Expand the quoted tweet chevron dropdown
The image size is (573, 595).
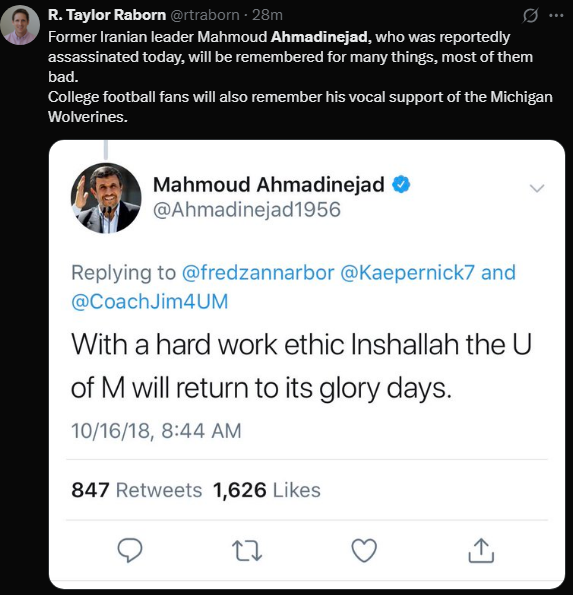click(537, 188)
